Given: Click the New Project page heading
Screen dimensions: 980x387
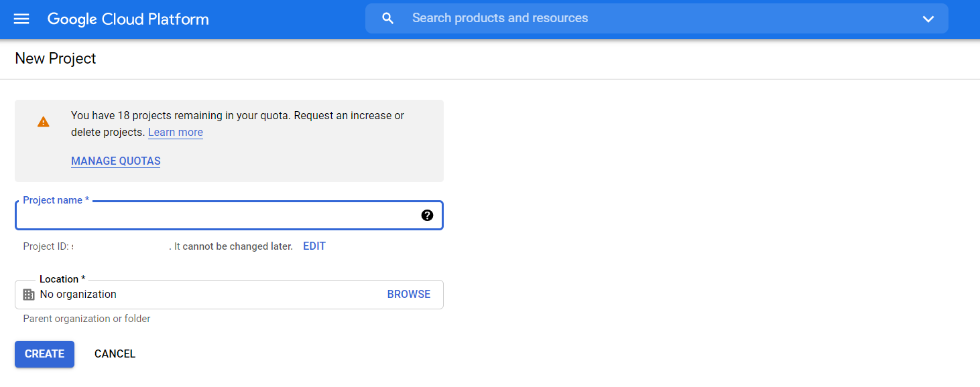Looking at the screenshot, I should tap(56, 59).
